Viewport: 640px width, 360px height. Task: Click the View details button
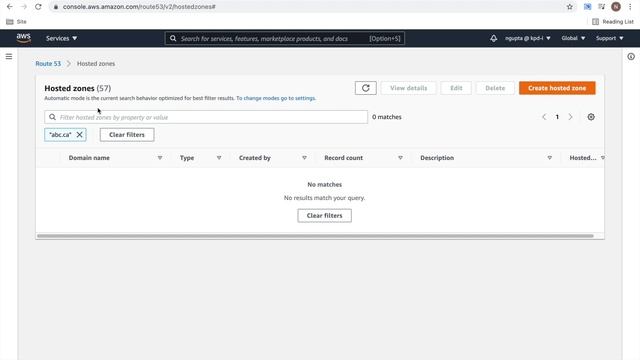pyautogui.click(x=408, y=88)
